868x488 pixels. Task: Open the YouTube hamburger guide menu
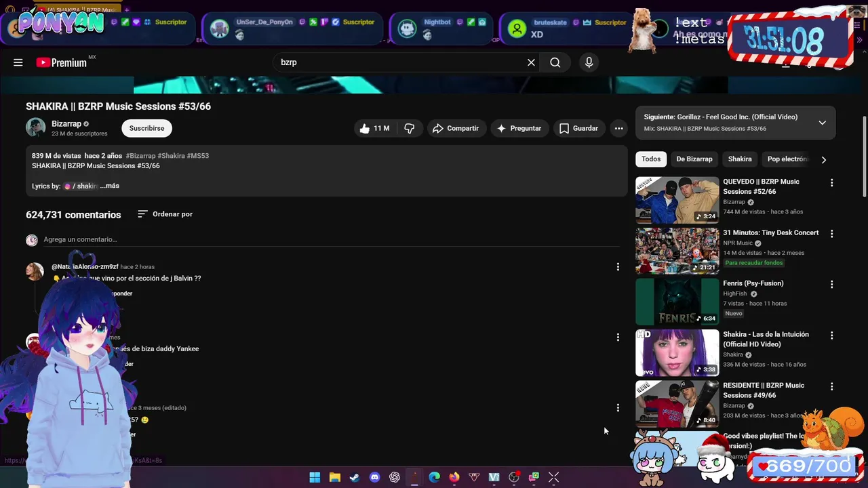18,62
